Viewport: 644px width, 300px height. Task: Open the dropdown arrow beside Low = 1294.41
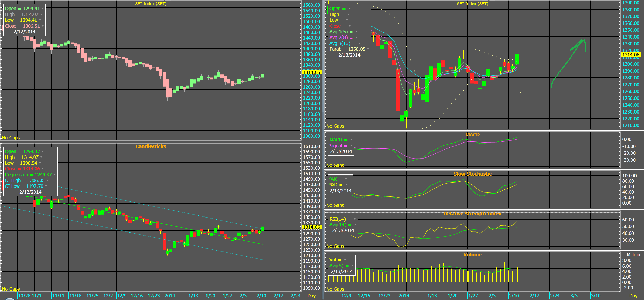click(40, 20)
